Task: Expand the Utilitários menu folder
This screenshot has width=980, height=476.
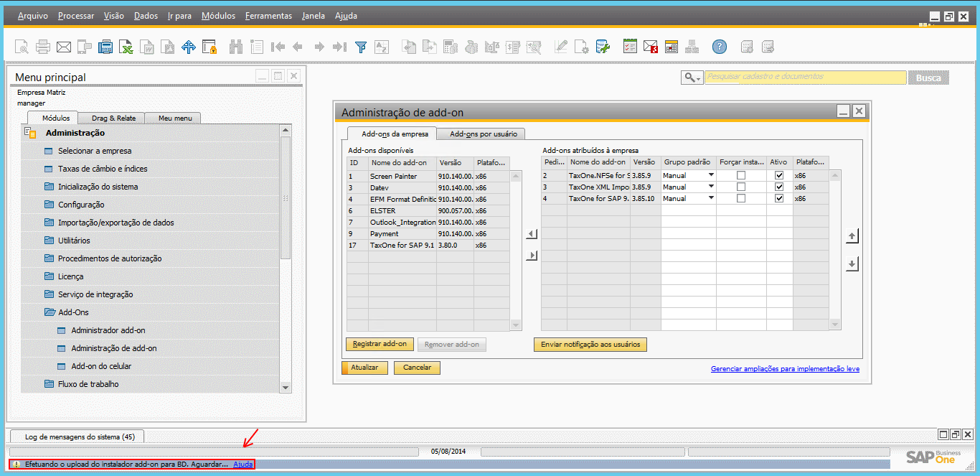Action: (150, 241)
